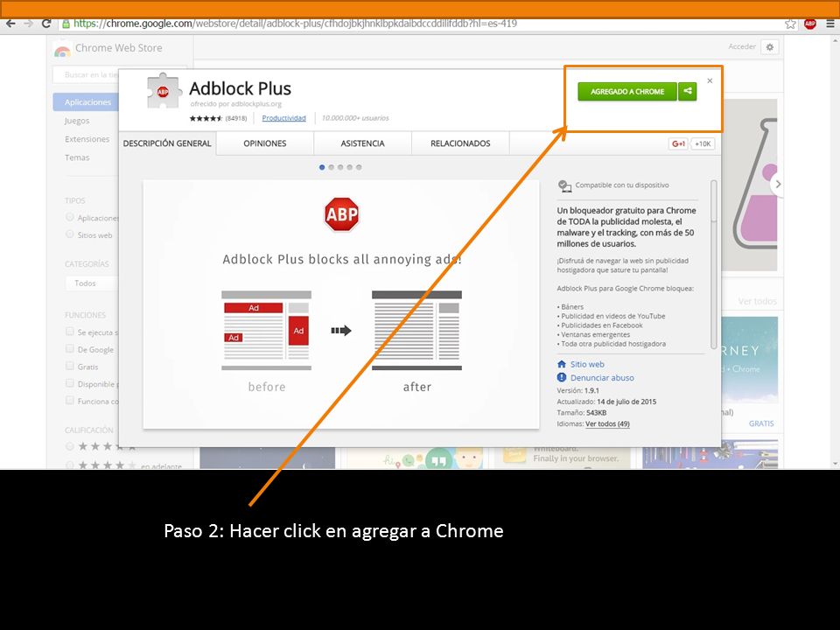Screen dimensions: 840x630
Task: Click the ABP red logo in the slide
Action: [x=342, y=214]
